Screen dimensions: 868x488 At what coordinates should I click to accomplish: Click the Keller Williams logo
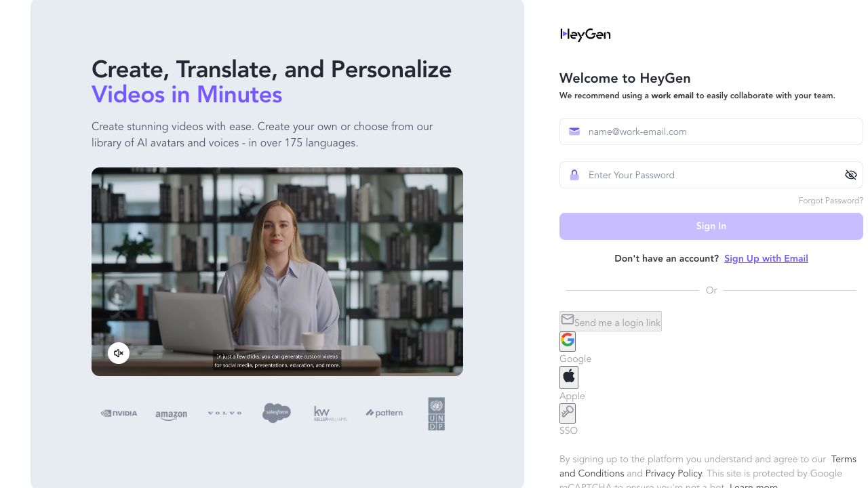pos(330,413)
